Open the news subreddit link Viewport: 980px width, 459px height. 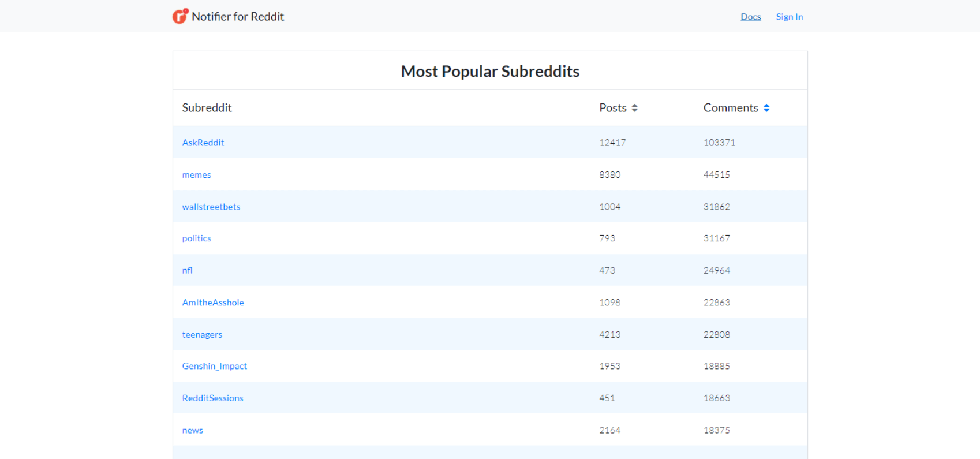192,430
